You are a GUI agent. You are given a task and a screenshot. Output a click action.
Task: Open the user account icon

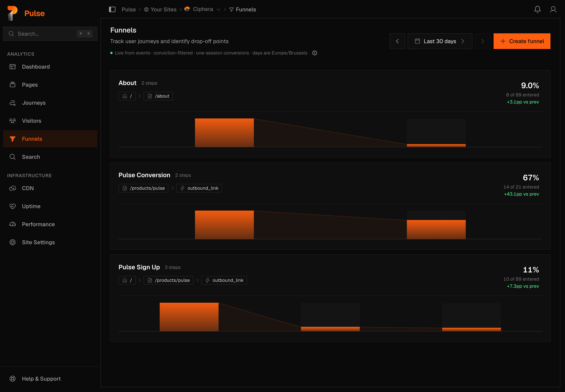tap(553, 9)
